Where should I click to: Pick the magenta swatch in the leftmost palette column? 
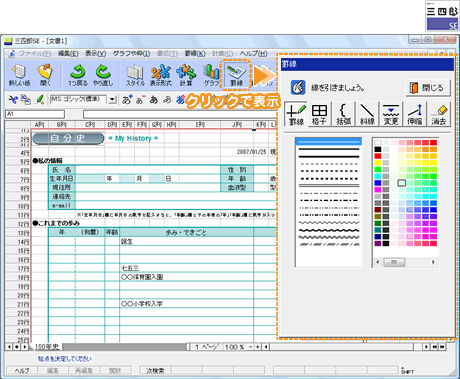pyautogui.click(x=378, y=190)
